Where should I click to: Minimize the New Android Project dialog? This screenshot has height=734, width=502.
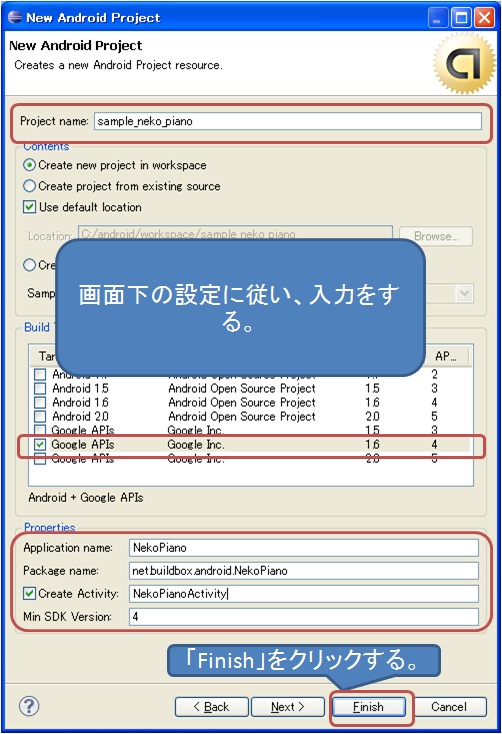[438, 18]
